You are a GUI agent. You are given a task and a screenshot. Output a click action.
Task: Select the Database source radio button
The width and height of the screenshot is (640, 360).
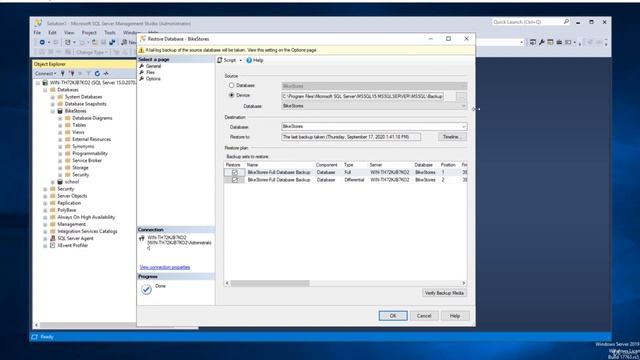click(x=231, y=85)
